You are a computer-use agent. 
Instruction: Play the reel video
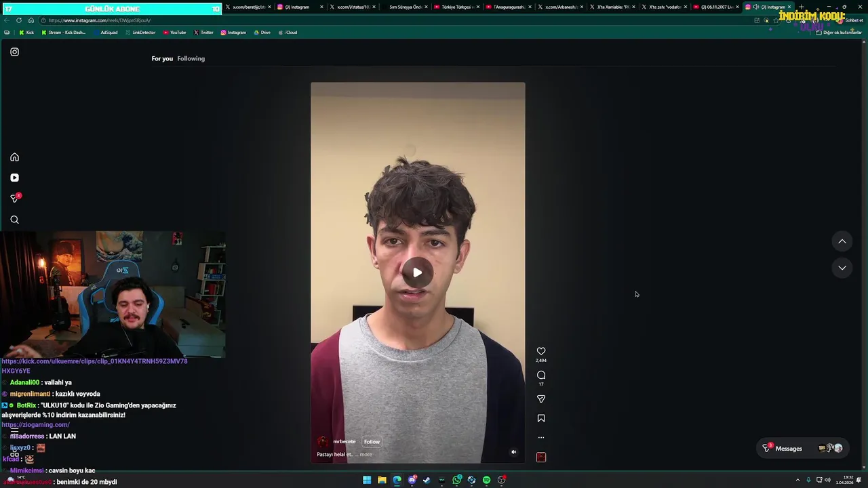click(418, 272)
